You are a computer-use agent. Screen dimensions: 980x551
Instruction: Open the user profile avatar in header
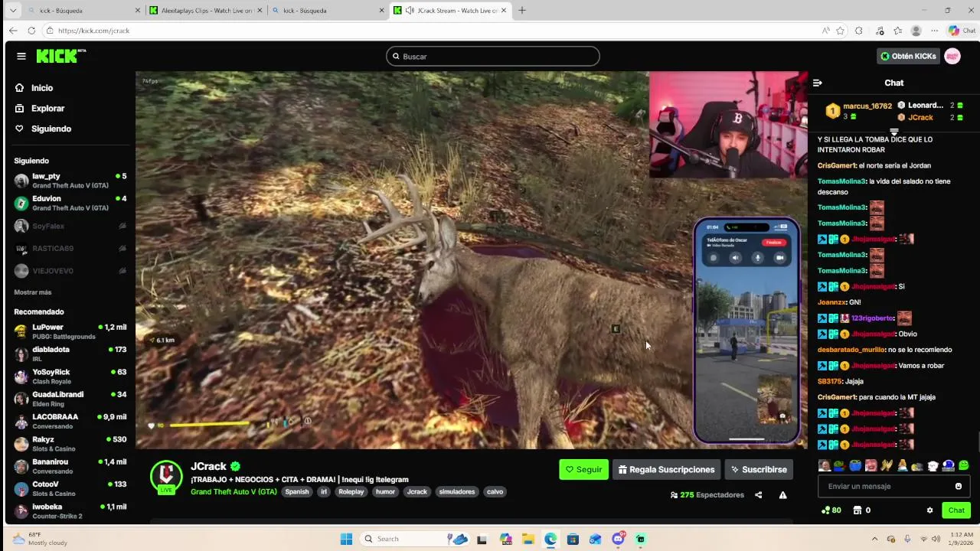[952, 56]
